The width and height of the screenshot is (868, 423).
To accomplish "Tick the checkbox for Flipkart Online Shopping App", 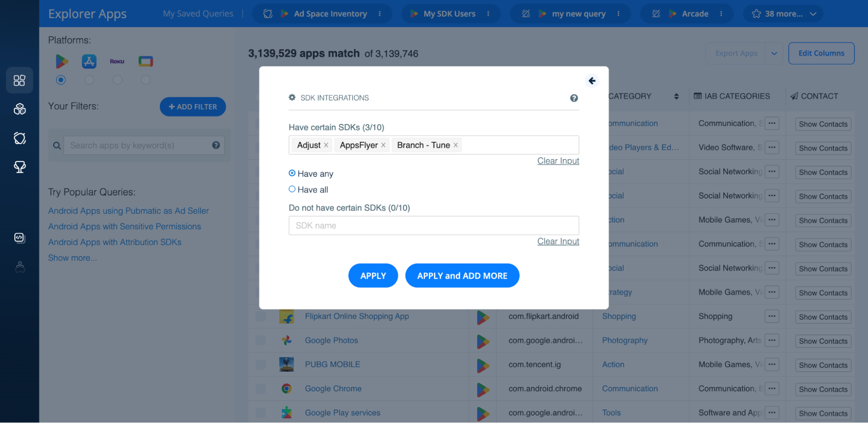I will (261, 317).
